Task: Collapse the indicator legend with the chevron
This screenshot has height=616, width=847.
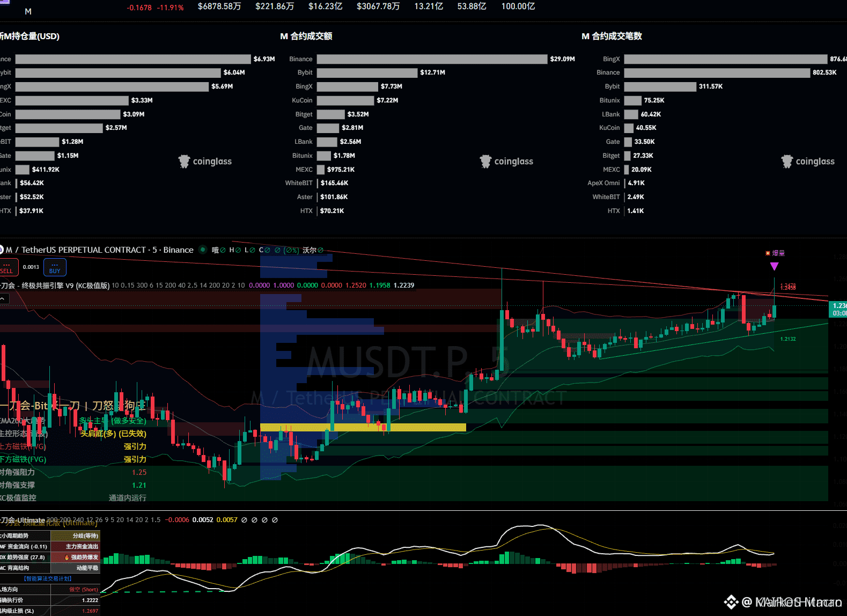Action: pyautogui.click(x=4, y=299)
